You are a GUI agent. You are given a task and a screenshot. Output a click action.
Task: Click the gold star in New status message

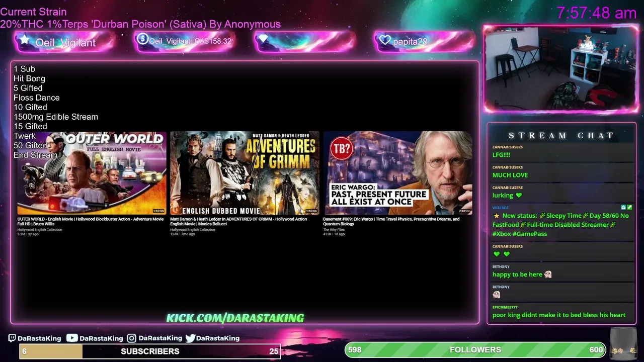496,216
